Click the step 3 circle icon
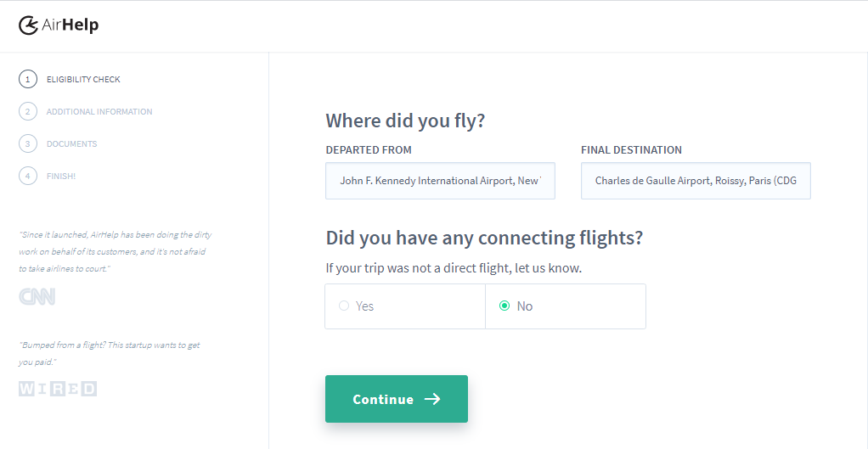This screenshot has width=868, height=449. coord(28,143)
